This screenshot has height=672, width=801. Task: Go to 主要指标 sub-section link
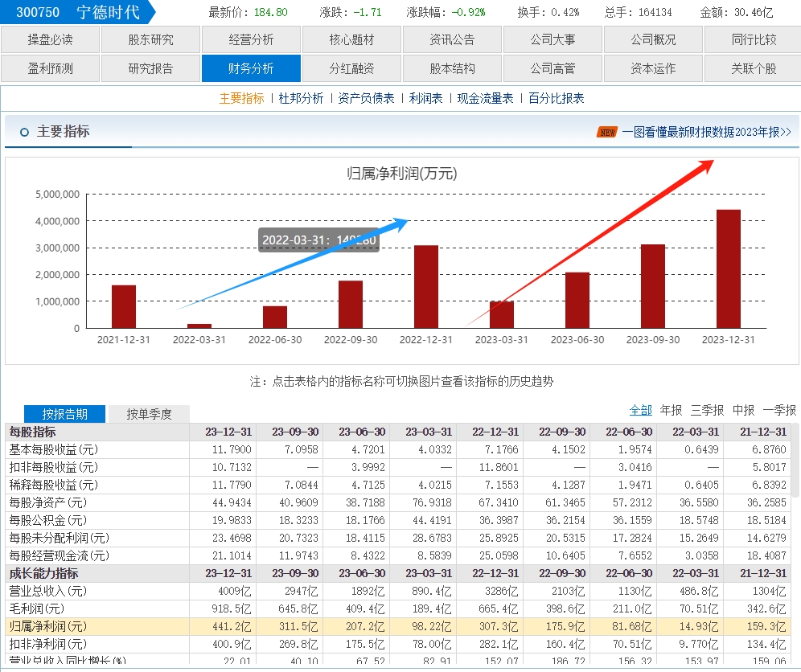click(x=241, y=99)
